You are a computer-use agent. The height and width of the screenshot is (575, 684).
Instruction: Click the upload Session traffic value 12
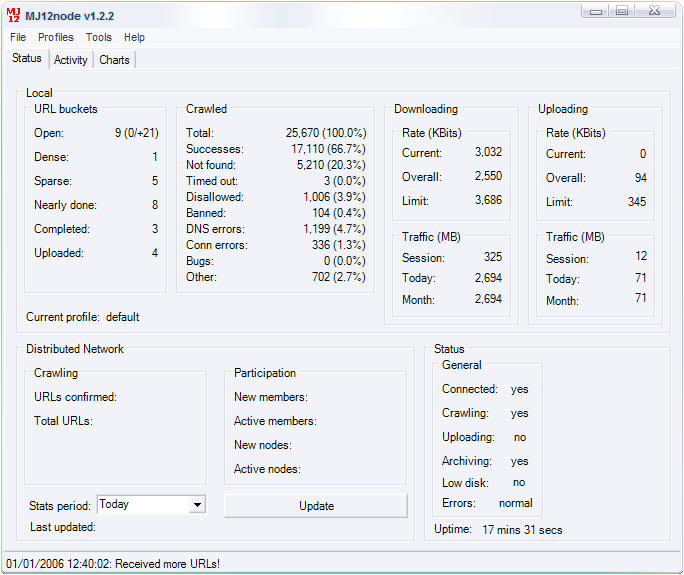(x=641, y=256)
